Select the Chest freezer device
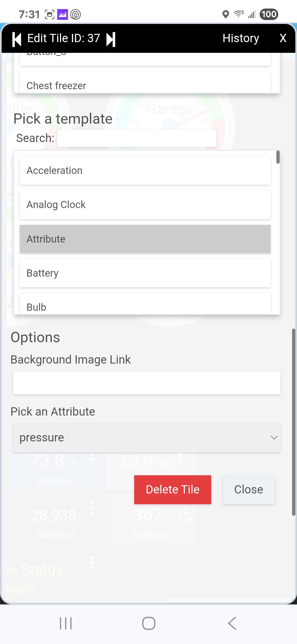This screenshot has height=644, width=297. click(145, 83)
